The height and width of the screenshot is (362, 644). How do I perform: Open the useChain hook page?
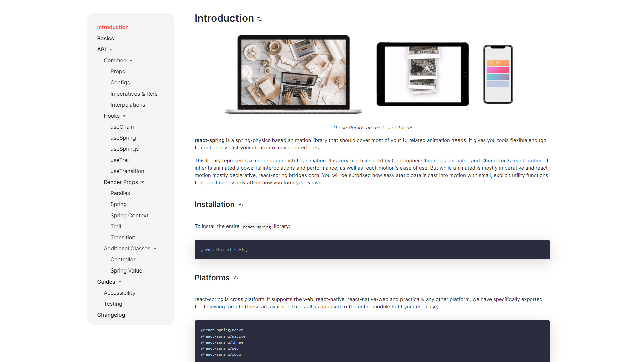(122, 127)
